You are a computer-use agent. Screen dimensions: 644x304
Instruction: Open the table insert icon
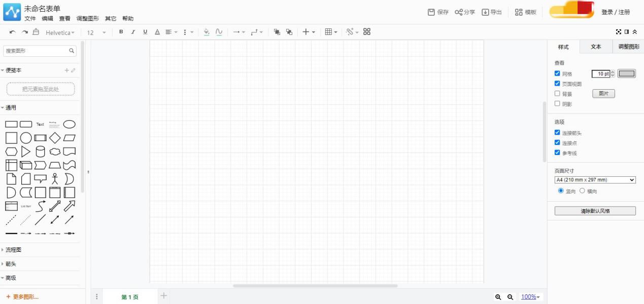tap(328, 32)
